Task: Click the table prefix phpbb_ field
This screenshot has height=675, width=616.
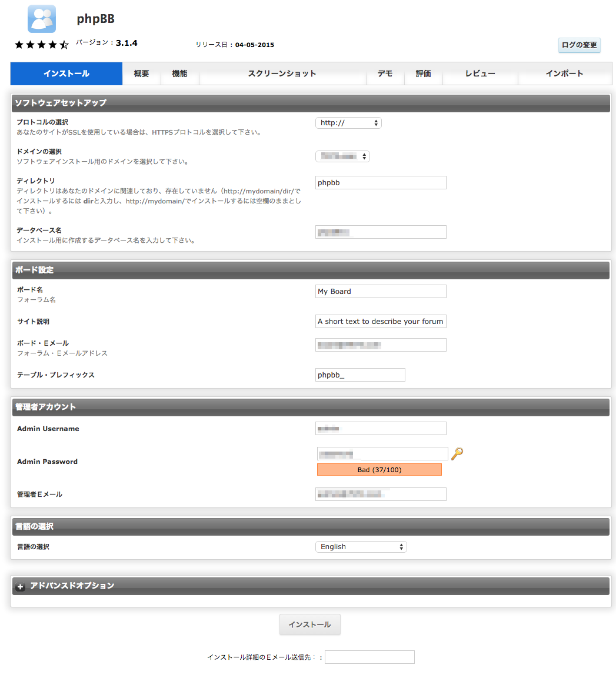Action: [360, 375]
